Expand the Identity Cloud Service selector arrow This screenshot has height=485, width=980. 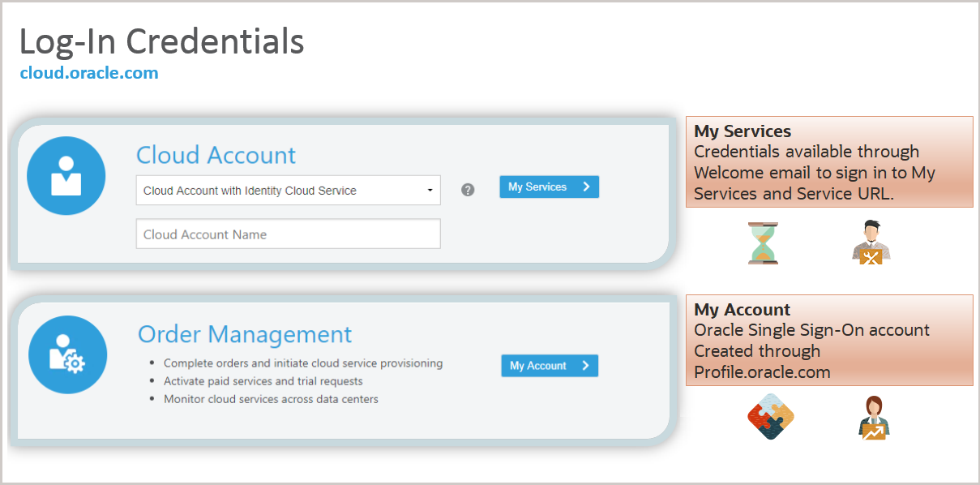[x=430, y=190]
